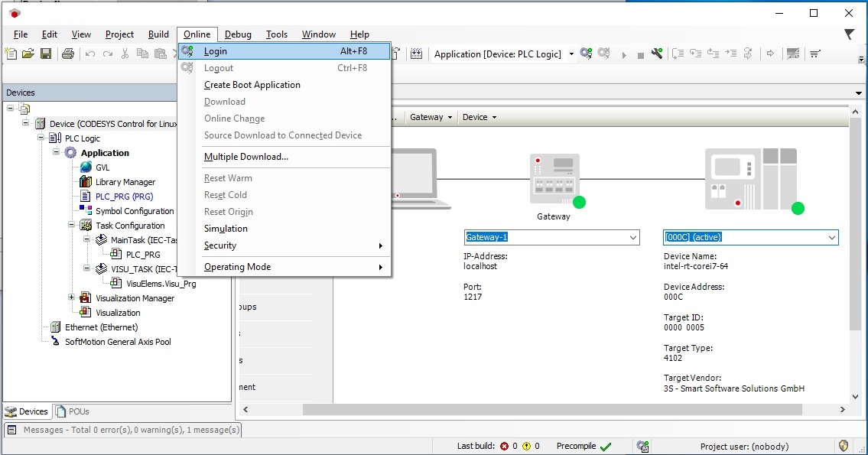Collapse the Task Configuration tree node
Image resolution: width=868 pixels, height=455 pixels.
coord(71,225)
